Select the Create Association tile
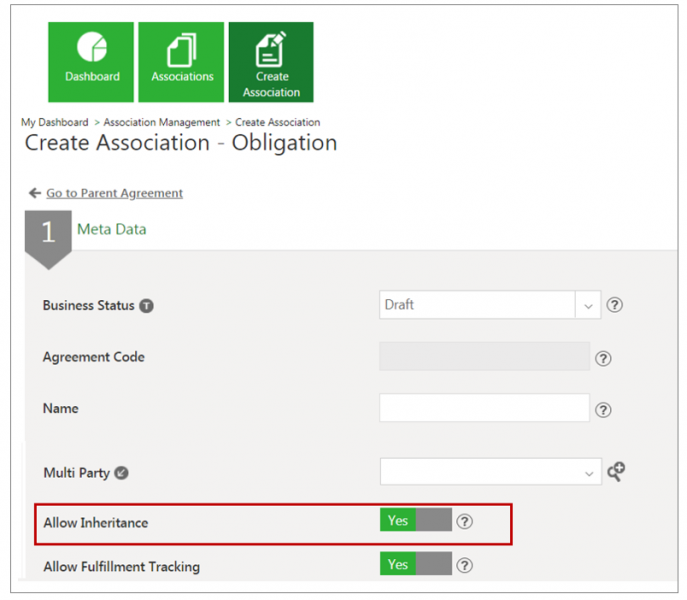The image size is (687, 600). pyautogui.click(x=271, y=62)
